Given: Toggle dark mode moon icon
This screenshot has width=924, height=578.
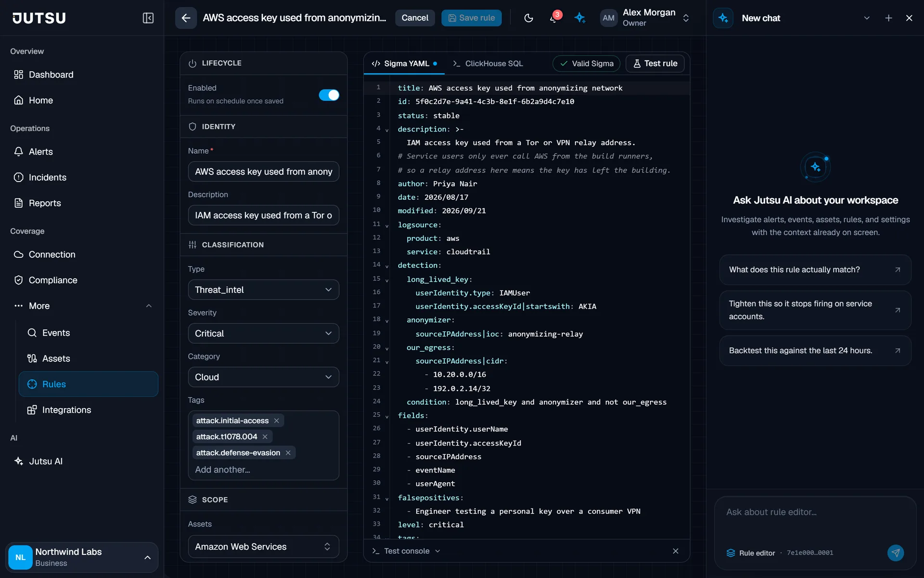Looking at the screenshot, I should (528, 18).
